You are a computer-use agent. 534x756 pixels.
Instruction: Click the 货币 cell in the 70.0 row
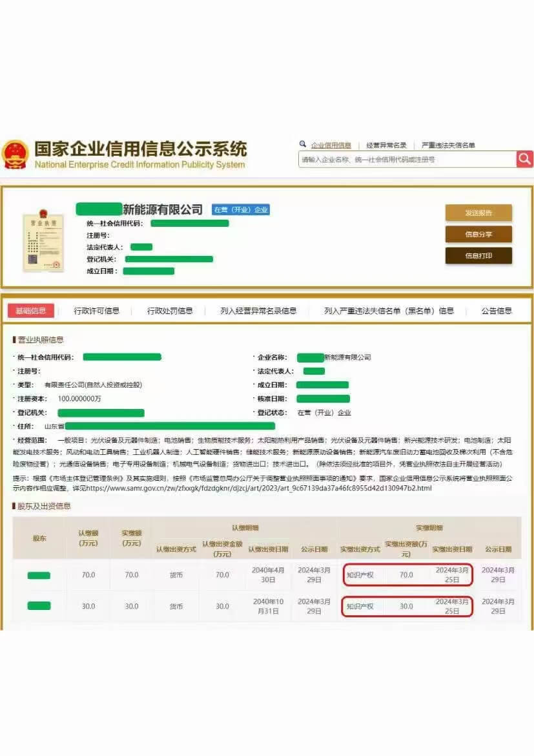[x=176, y=574]
